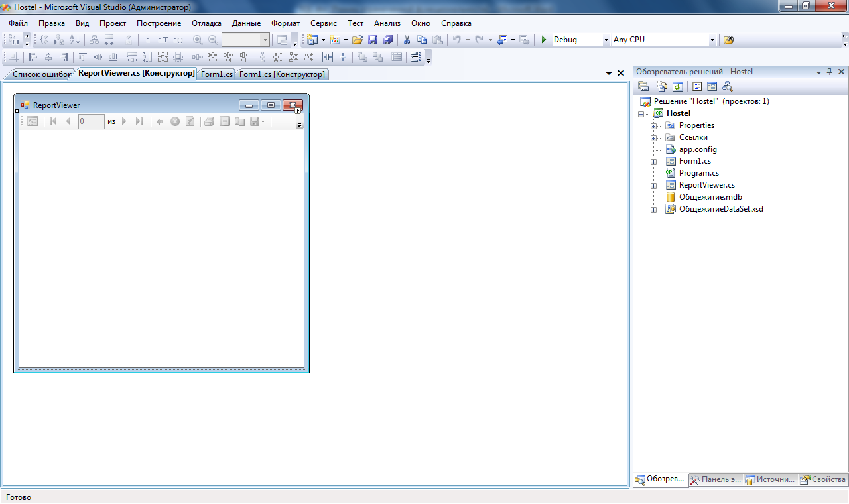Click the Open File folder icon
Image resolution: width=849 pixels, height=504 pixels.
pos(358,40)
